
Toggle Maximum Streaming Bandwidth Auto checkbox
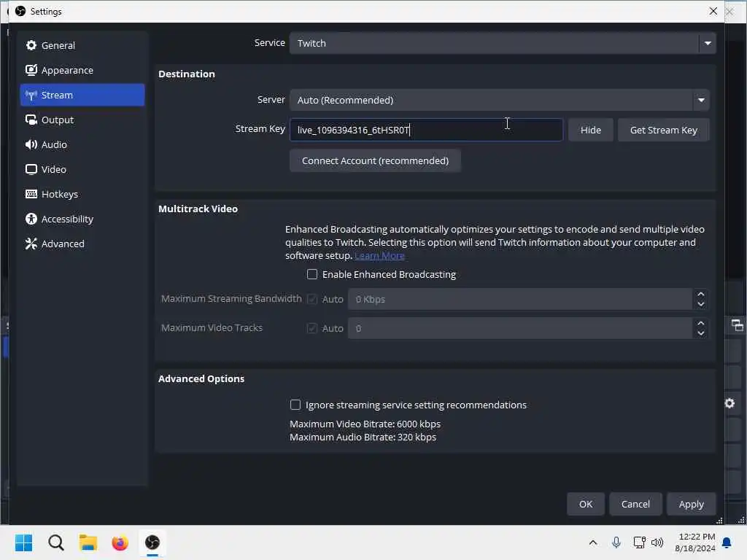coord(312,299)
